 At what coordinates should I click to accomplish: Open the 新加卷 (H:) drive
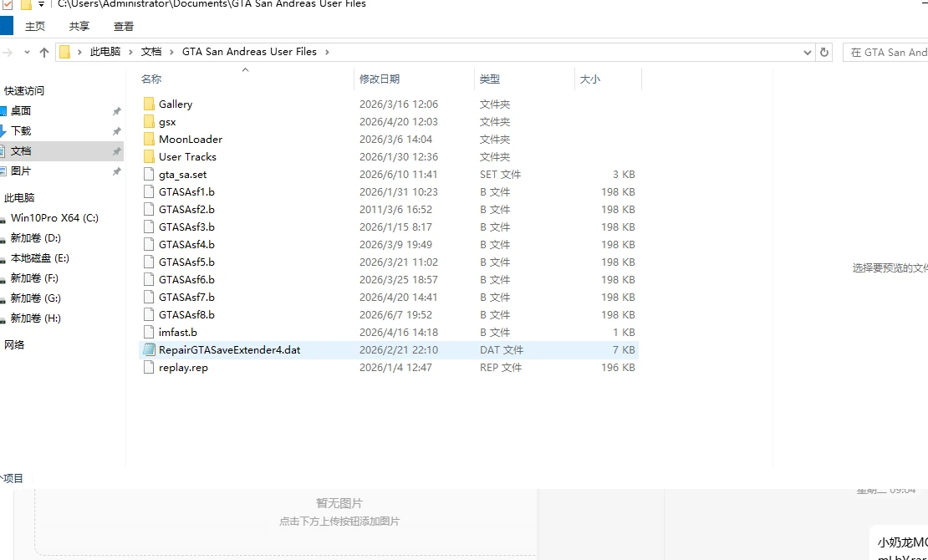click(x=35, y=318)
